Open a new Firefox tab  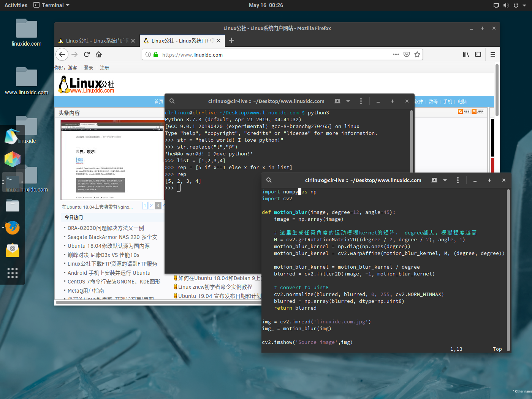click(x=231, y=40)
